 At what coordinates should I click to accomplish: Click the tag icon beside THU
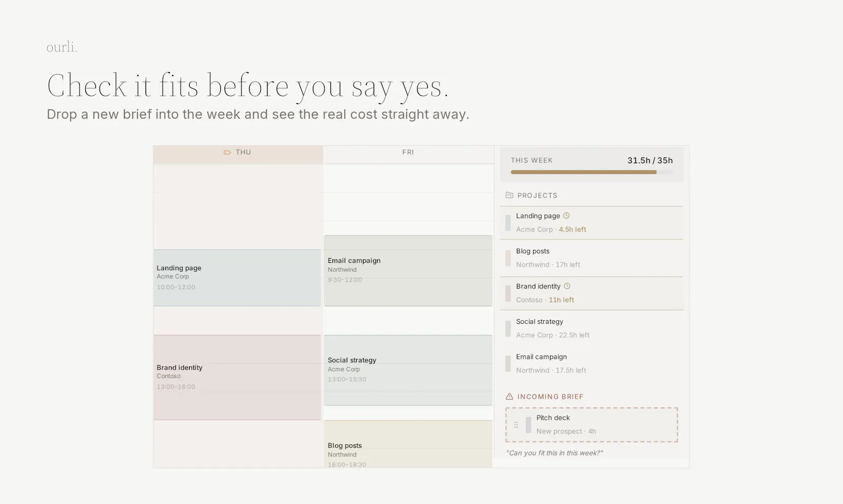coord(227,152)
